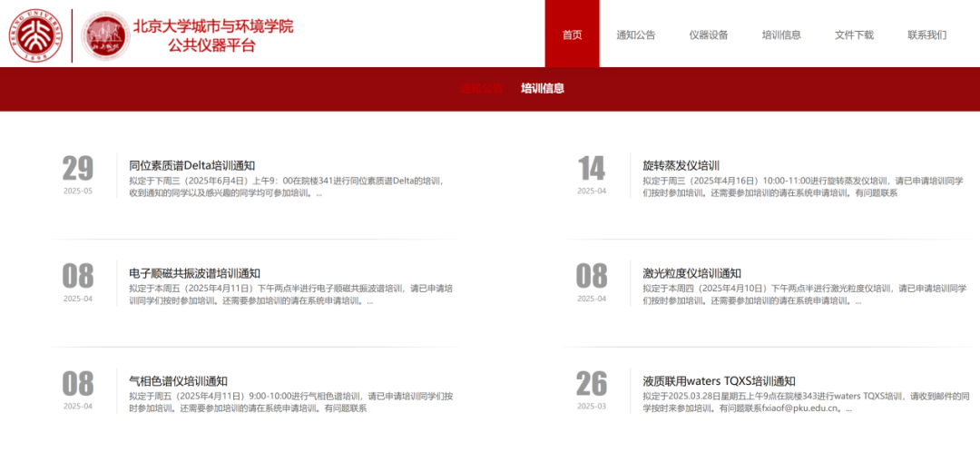Screen dimensions: 980x452
Task: Click the College of Urban and Environmental Sciences emblem
Action: point(105,36)
